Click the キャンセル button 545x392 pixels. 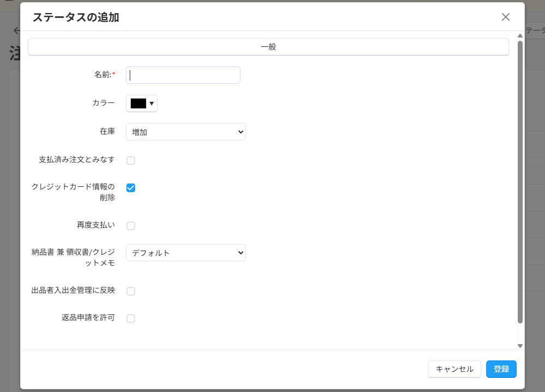coord(454,369)
